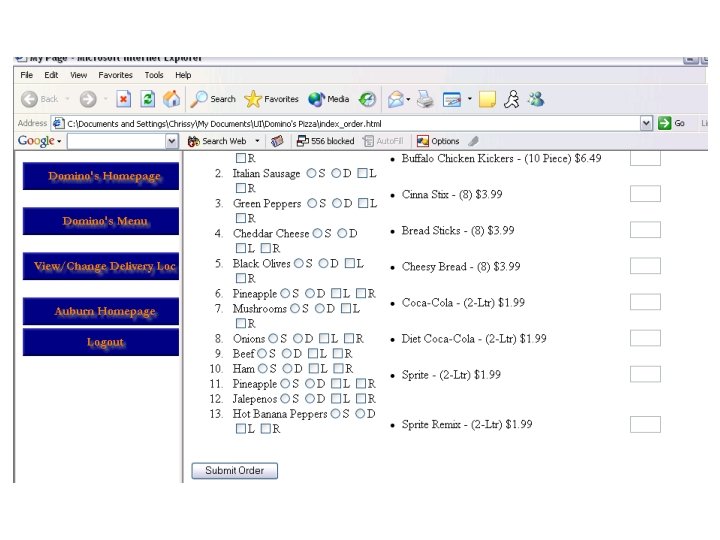This screenshot has width=720, height=540.
Task: Open History clock icon
Action: point(367,99)
